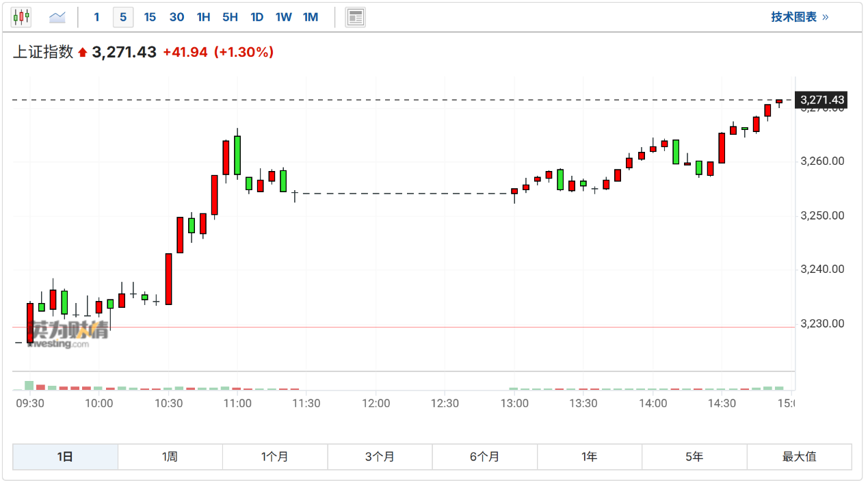Open the 技术图表 technical chart link
The image size is (868, 487).
tap(800, 17)
